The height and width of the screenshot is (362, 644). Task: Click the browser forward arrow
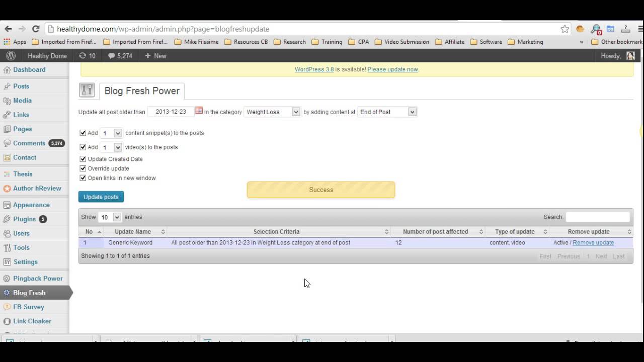click(22, 29)
